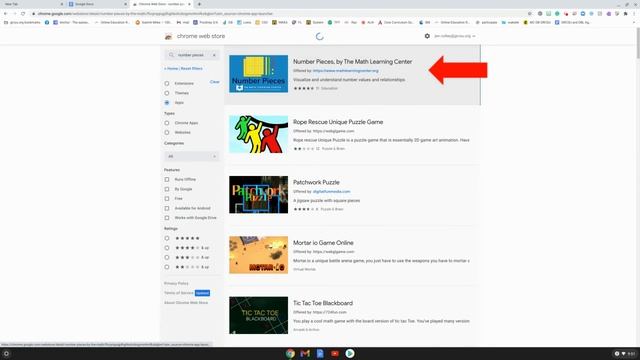This screenshot has width=640, height=360.
Task: Enable Works with Google Drive checkbox
Action: 167,218
